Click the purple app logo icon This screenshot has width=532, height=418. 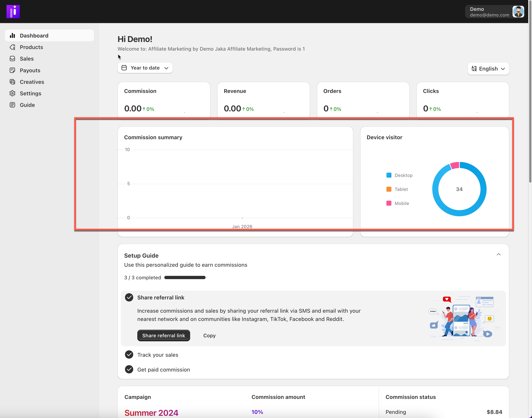click(x=13, y=12)
